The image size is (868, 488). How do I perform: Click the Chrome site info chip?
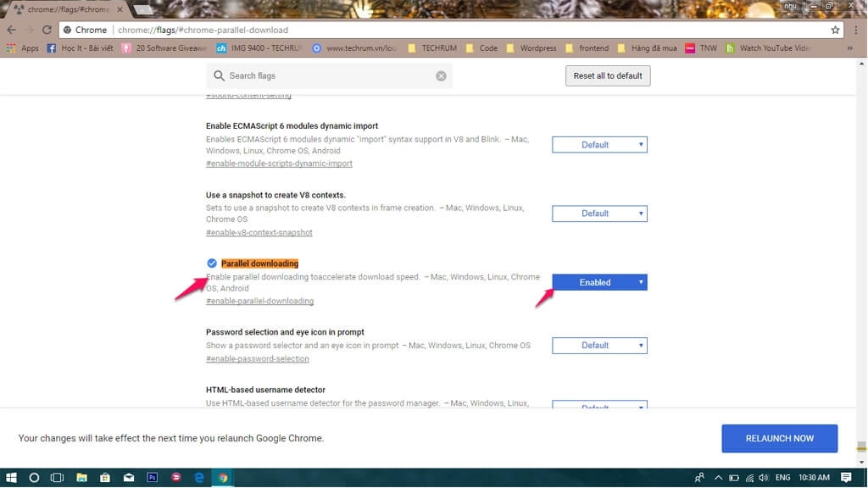point(85,30)
